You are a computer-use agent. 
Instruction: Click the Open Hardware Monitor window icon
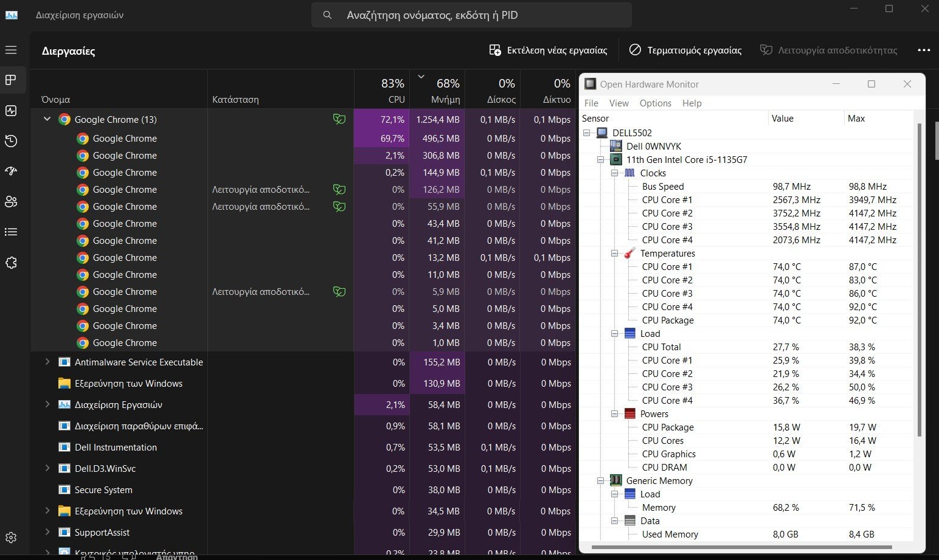coord(590,84)
